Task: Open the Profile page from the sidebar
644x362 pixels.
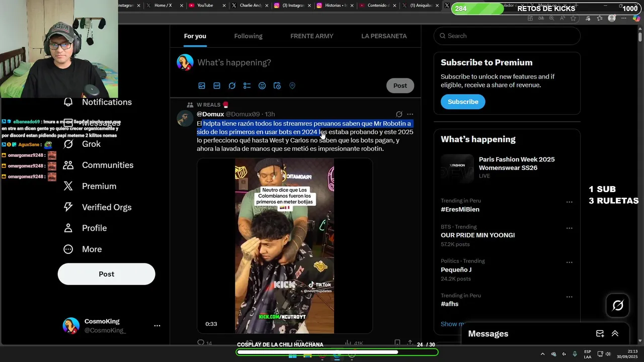Action: click(85, 228)
